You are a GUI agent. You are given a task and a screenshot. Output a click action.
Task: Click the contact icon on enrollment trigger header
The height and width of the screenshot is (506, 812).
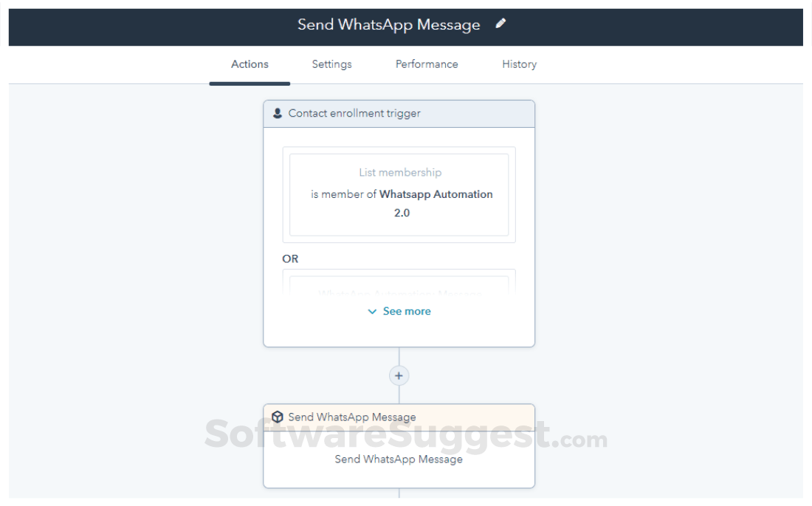pos(277,113)
